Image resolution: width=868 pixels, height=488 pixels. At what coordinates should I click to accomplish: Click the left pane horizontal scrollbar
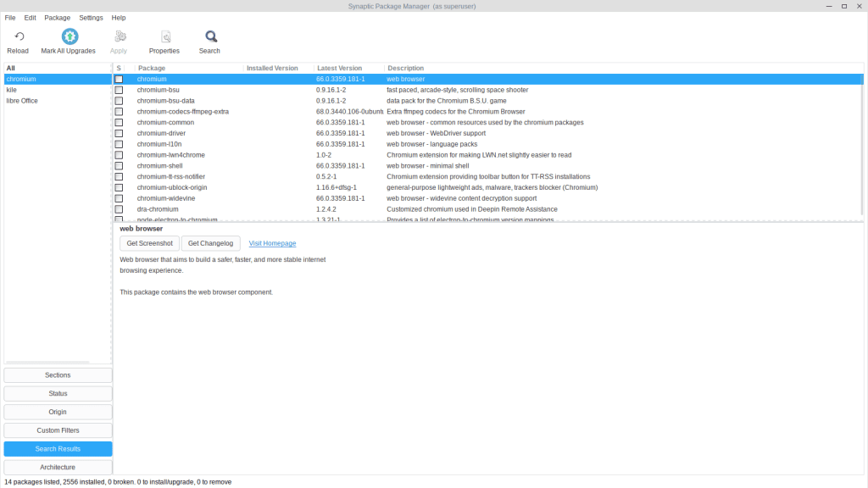pyautogui.click(x=47, y=363)
